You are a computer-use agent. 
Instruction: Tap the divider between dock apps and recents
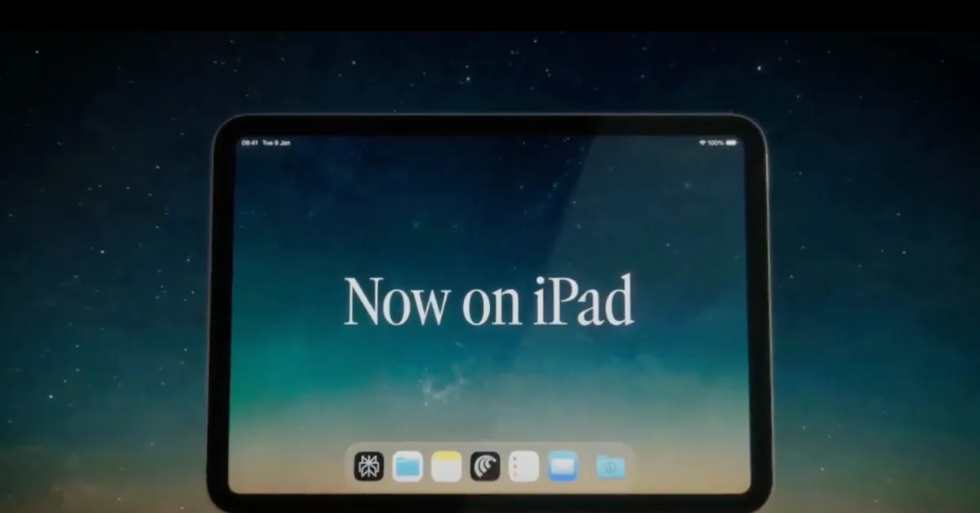coord(585,464)
